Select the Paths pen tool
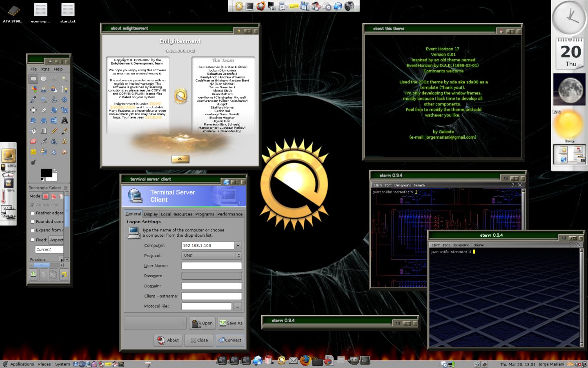Image resolution: width=588 pixels, height=368 pixels. tap(65, 89)
